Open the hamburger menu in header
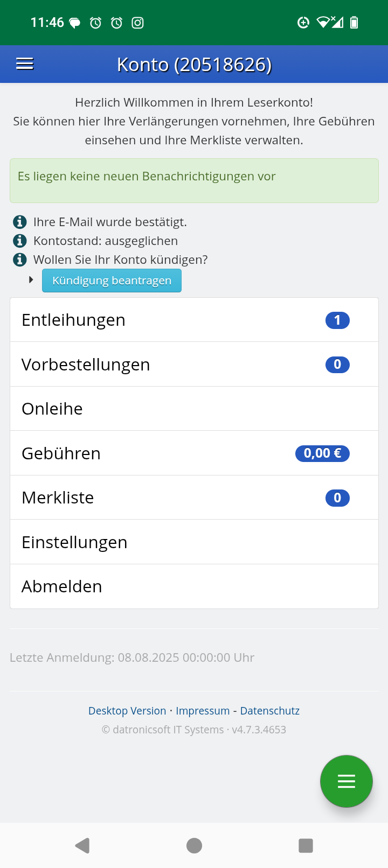 pyautogui.click(x=25, y=64)
